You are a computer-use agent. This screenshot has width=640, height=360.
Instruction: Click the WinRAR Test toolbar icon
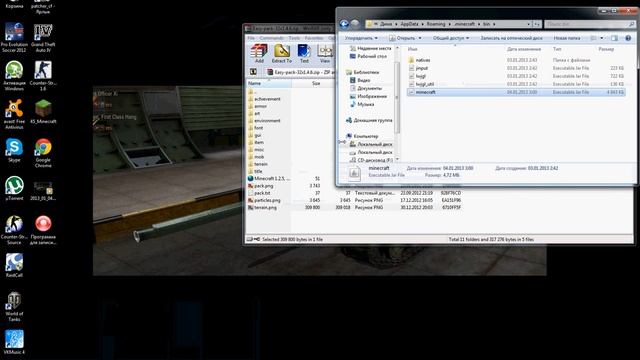[304, 54]
